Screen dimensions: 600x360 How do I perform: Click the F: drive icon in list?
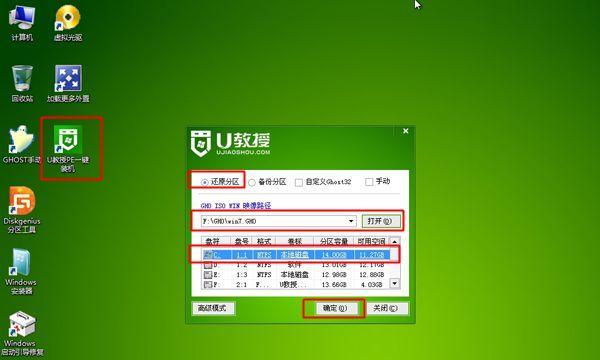pyautogui.click(x=208, y=285)
